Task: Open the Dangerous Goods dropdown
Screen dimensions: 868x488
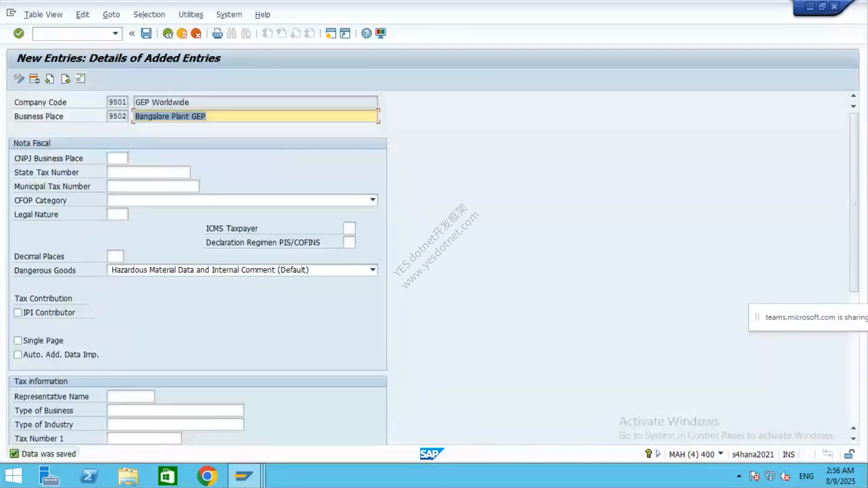Action: click(x=373, y=270)
